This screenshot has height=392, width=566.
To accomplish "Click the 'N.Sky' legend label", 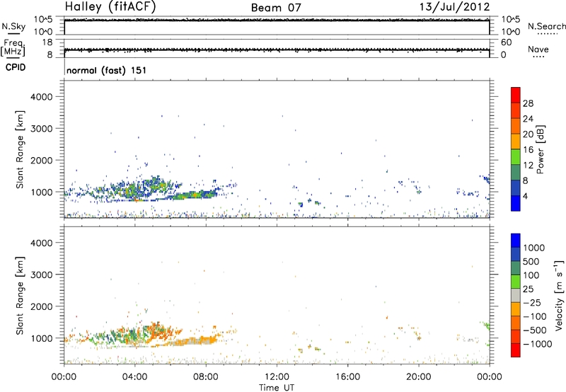I will 13,26.
